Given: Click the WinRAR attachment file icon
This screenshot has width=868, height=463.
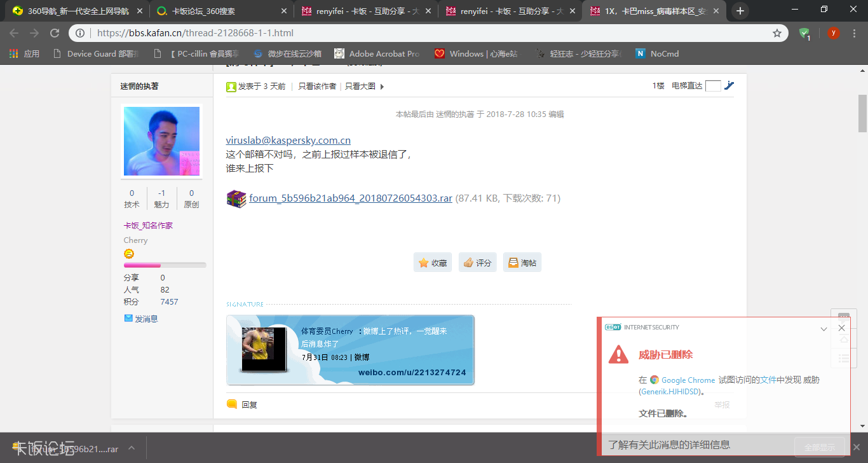Looking at the screenshot, I should point(236,198).
